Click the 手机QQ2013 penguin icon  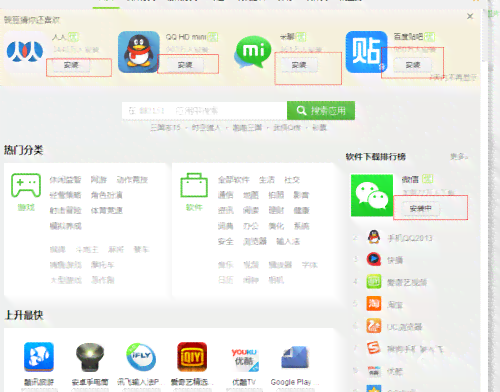[x=374, y=237]
